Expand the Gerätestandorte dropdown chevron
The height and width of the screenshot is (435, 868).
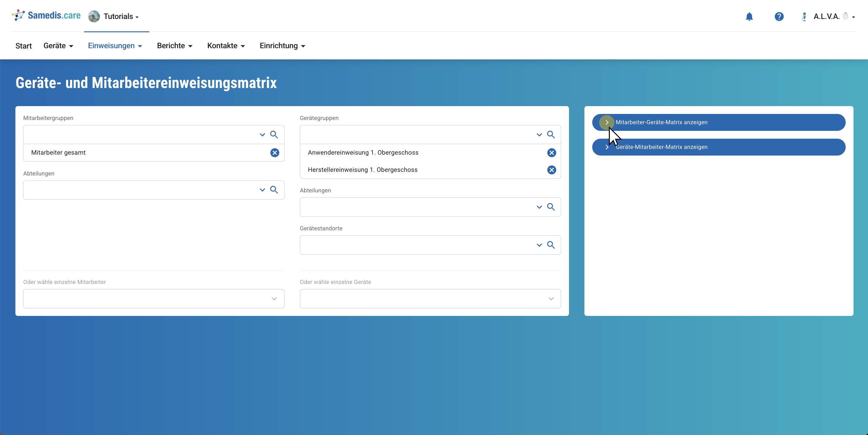point(539,245)
